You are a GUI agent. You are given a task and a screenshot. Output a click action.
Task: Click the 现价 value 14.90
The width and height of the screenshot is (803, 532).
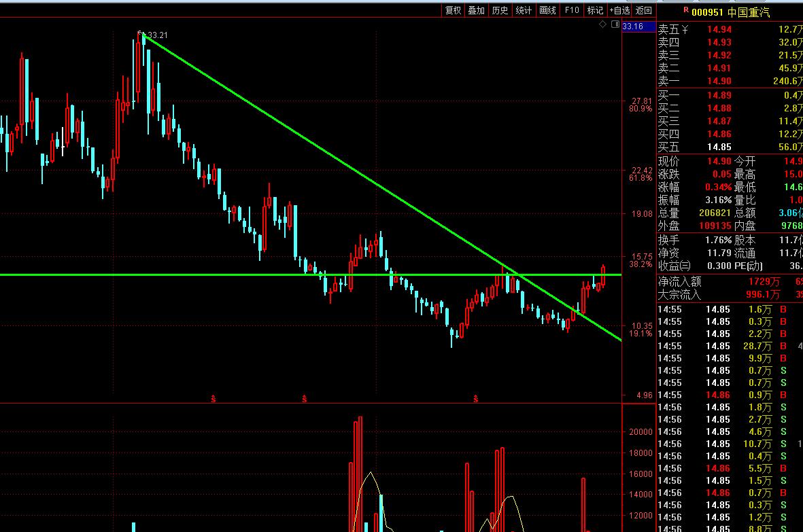click(x=719, y=161)
